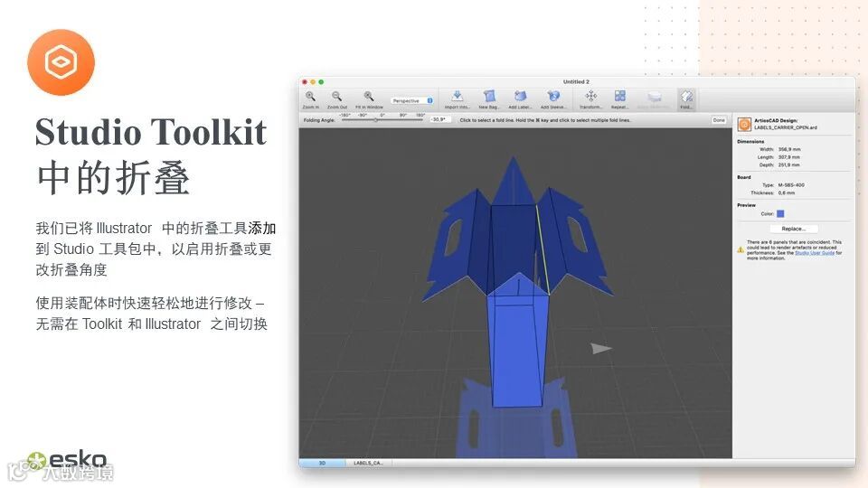Image resolution: width=868 pixels, height=488 pixels.
Task: Open the Studio User Guide link
Action: [x=815, y=253]
